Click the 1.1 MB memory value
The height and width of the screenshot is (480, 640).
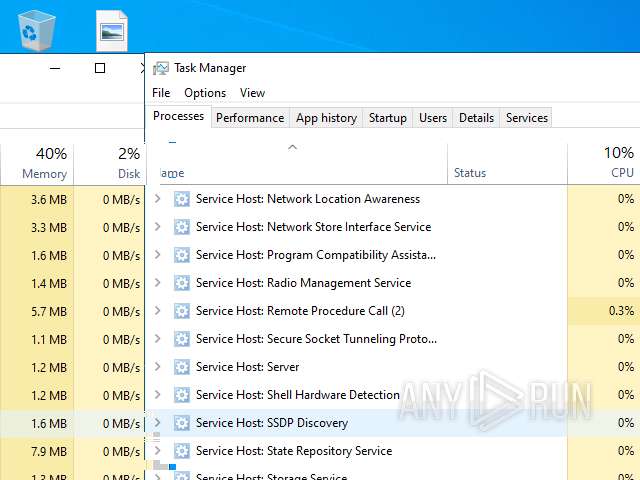tap(49, 340)
